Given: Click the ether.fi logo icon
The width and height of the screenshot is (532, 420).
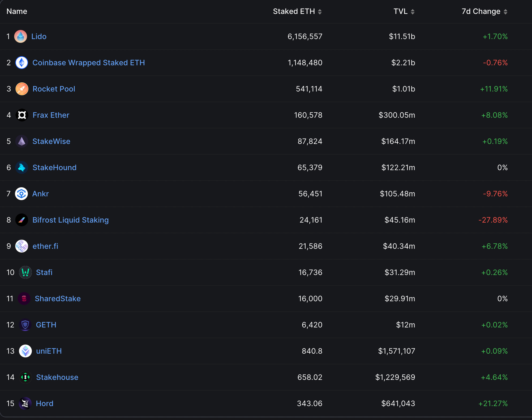Looking at the screenshot, I should 22,246.
